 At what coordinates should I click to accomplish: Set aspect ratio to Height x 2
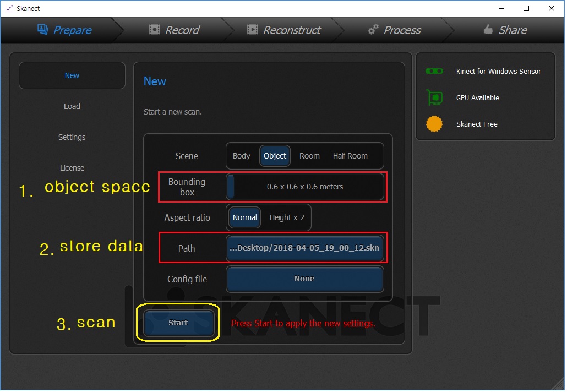[x=287, y=217]
